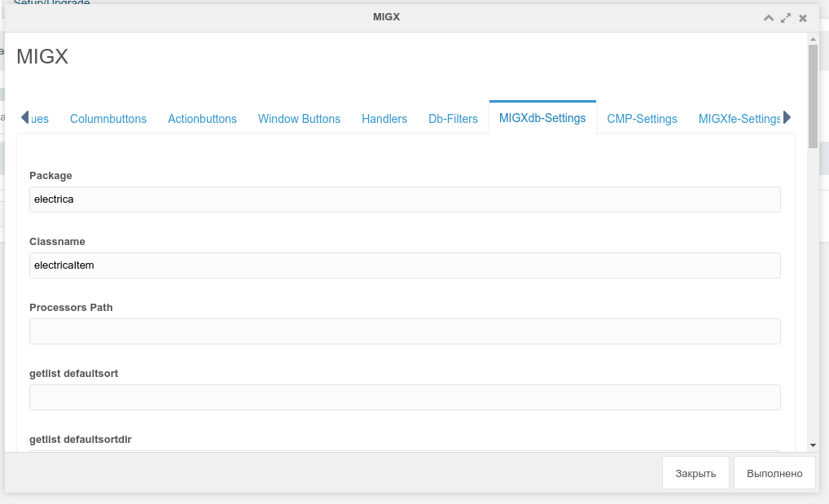Click the getlist defaultsortdir label
The height and width of the screenshot is (504, 829).
81,440
